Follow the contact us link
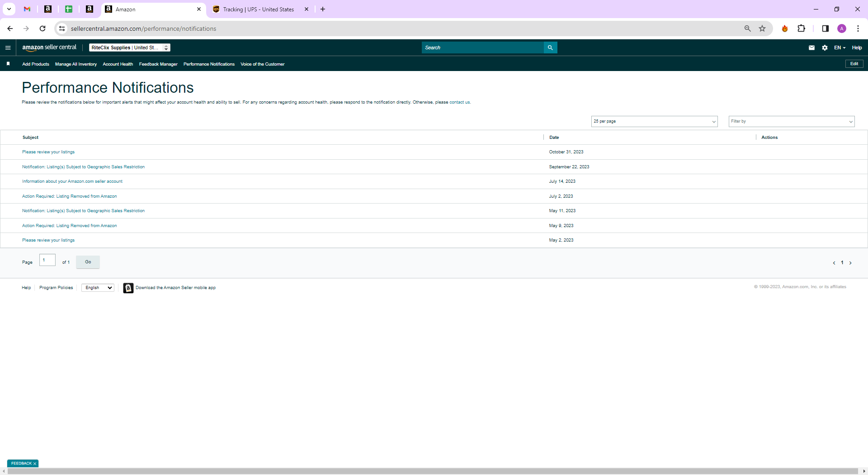The height and width of the screenshot is (475, 868). [x=459, y=102]
